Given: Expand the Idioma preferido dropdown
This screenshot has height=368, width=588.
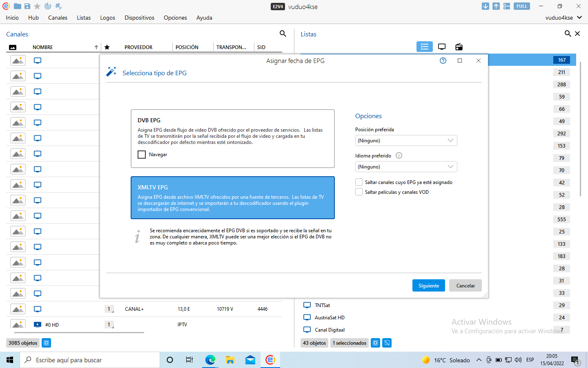Looking at the screenshot, I should tap(406, 167).
